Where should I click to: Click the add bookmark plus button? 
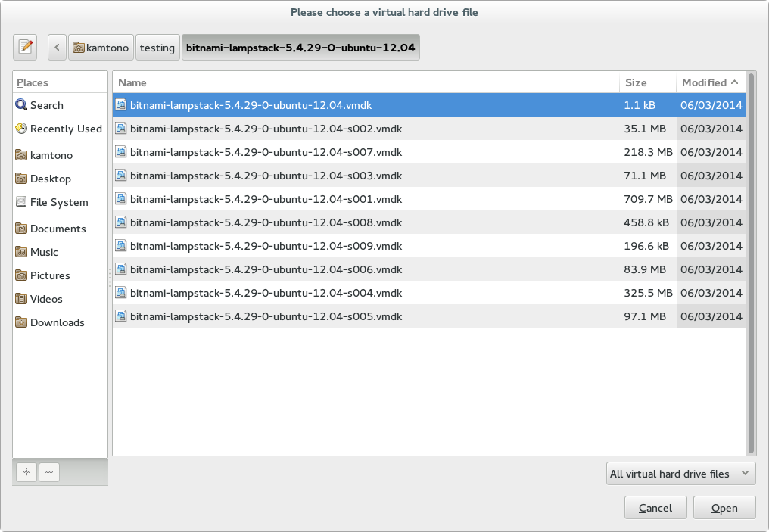click(x=26, y=472)
